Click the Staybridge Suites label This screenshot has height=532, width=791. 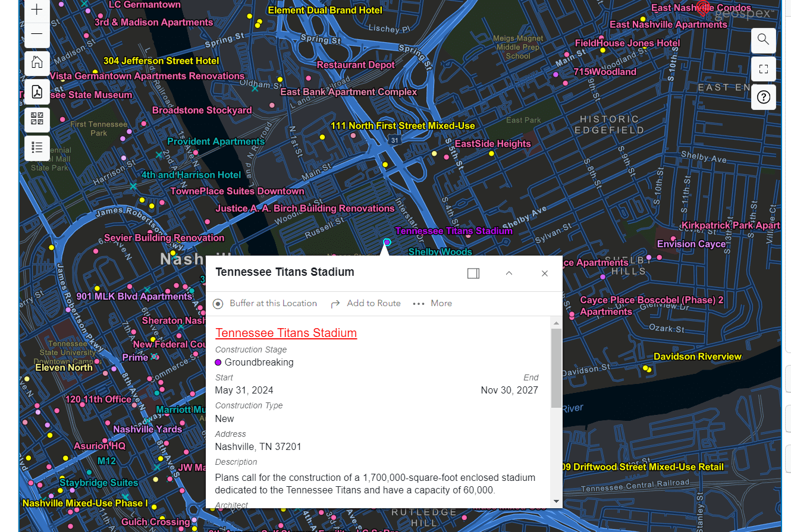pyautogui.click(x=99, y=483)
